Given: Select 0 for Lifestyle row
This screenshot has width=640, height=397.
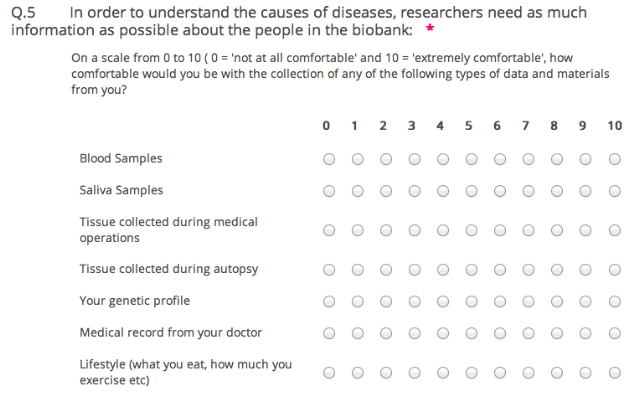Looking at the screenshot, I should tap(329, 373).
